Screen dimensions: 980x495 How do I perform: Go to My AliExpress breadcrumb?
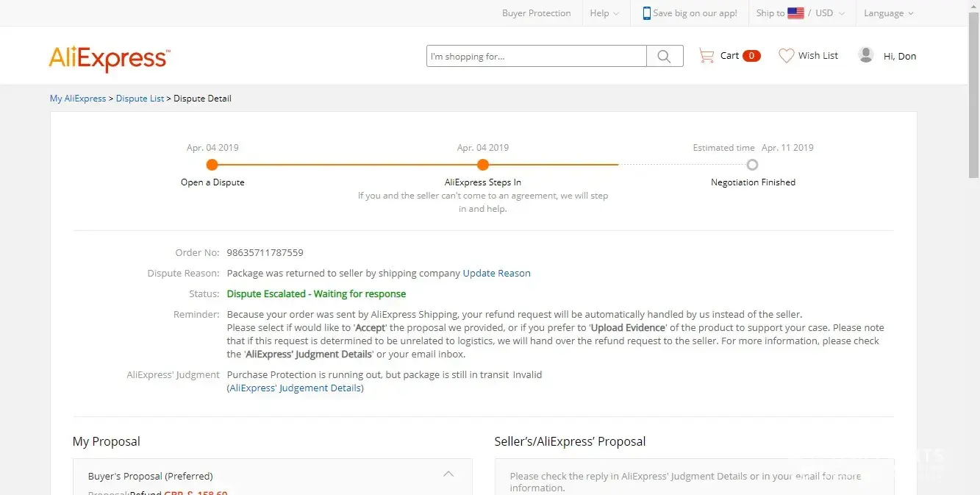tap(78, 99)
